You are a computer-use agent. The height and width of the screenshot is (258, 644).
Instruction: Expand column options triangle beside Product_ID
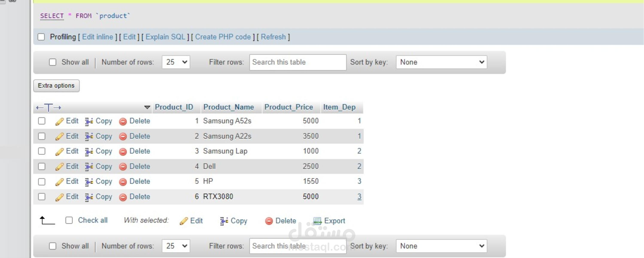147,107
